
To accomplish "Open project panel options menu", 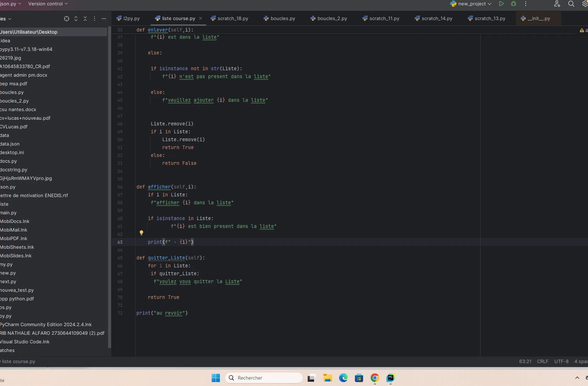I will coord(95,19).
